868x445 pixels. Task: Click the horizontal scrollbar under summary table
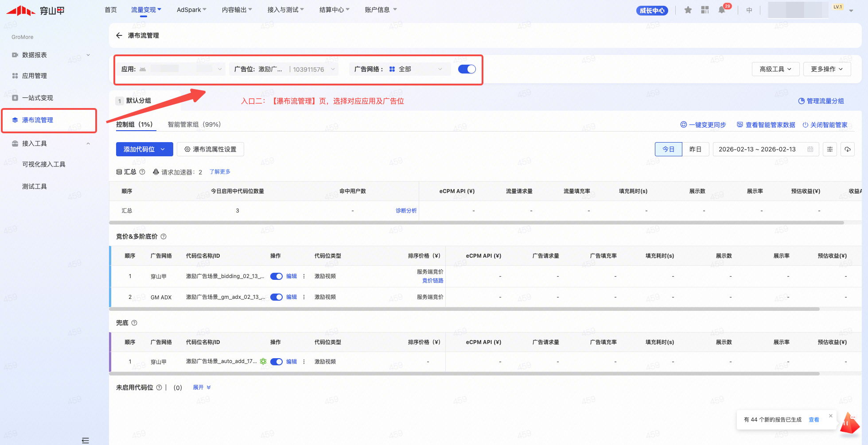pos(476,223)
